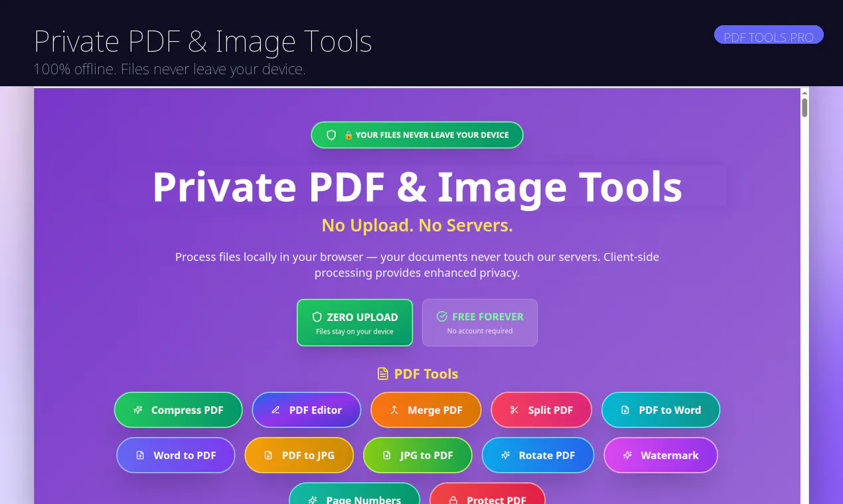This screenshot has width=843, height=504.
Task: Open the PDF TOOLS PRO badge
Action: coord(769,35)
